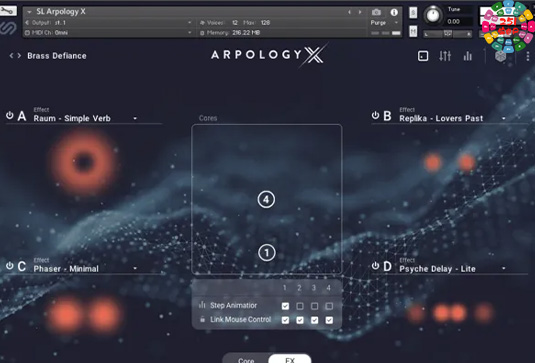Screen dimensions: 535x363
Task: Select core puck number 4
Action: (266, 200)
